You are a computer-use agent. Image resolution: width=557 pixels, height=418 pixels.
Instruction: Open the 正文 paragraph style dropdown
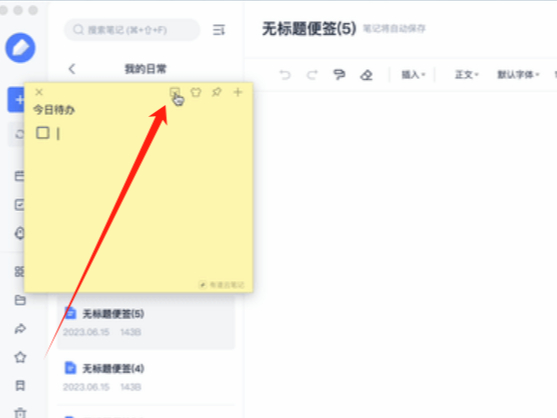467,75
